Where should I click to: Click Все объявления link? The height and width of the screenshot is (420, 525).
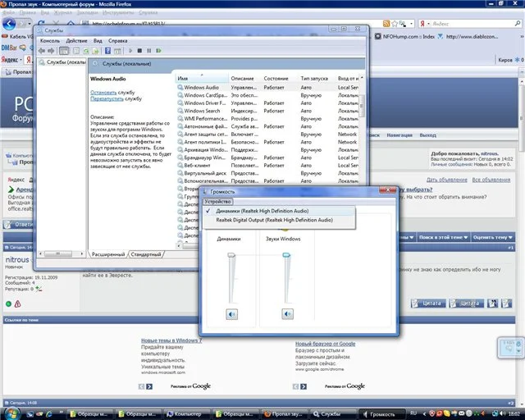click(491, 180)
